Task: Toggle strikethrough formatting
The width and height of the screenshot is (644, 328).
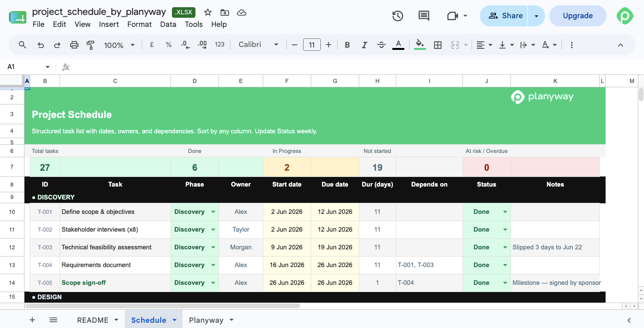Action: pos(381,45)
